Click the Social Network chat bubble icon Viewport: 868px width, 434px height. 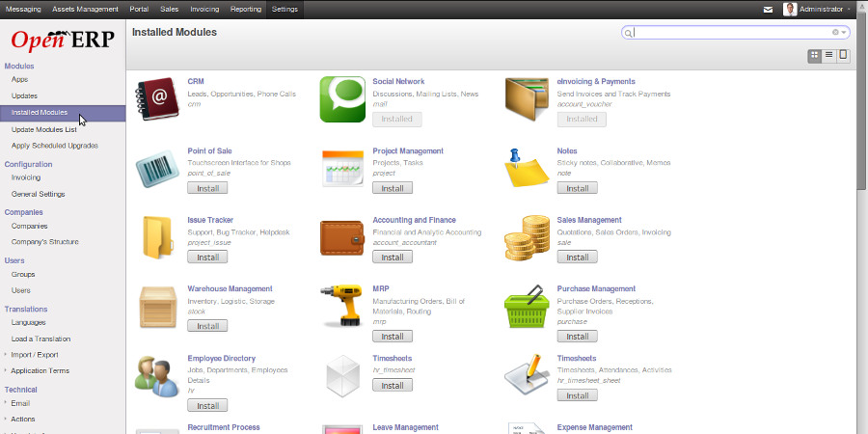[x=342, y=99]
